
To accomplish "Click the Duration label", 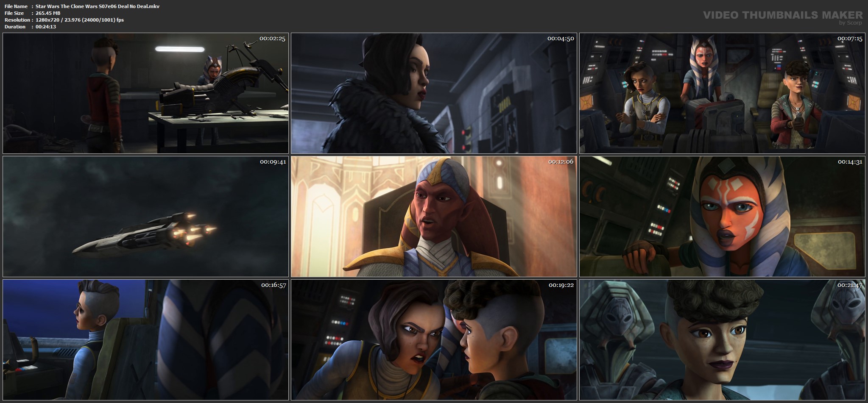I will point(15,27).
